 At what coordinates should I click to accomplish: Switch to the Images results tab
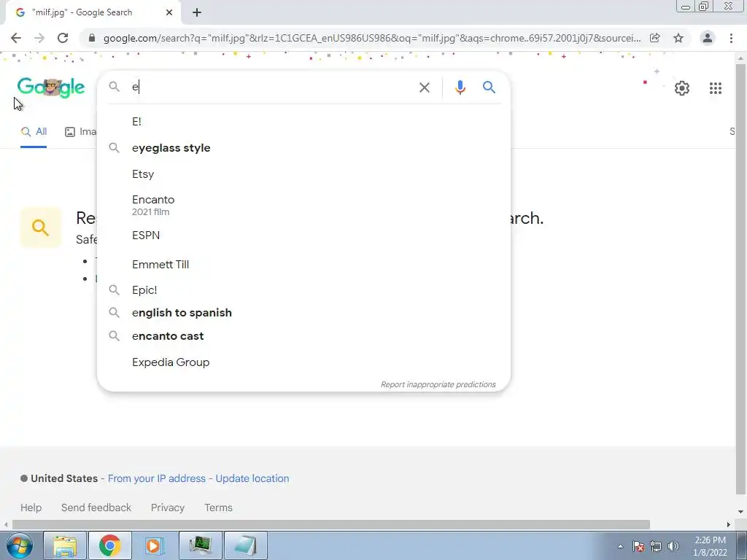click(80, 131)
